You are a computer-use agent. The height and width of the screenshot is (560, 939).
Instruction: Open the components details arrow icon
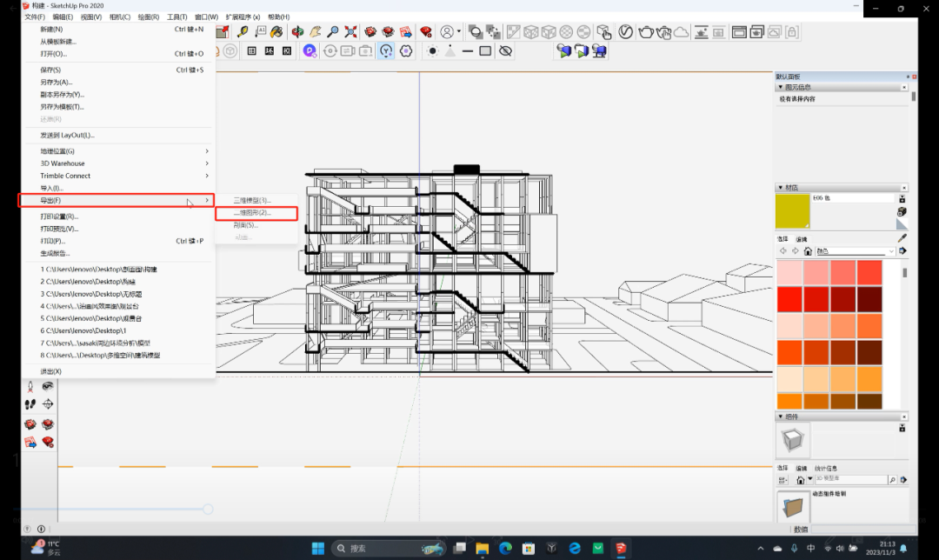903,480
